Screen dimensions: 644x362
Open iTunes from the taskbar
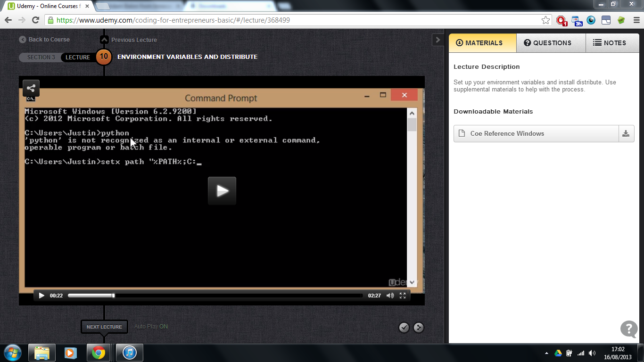pos(130,353)
